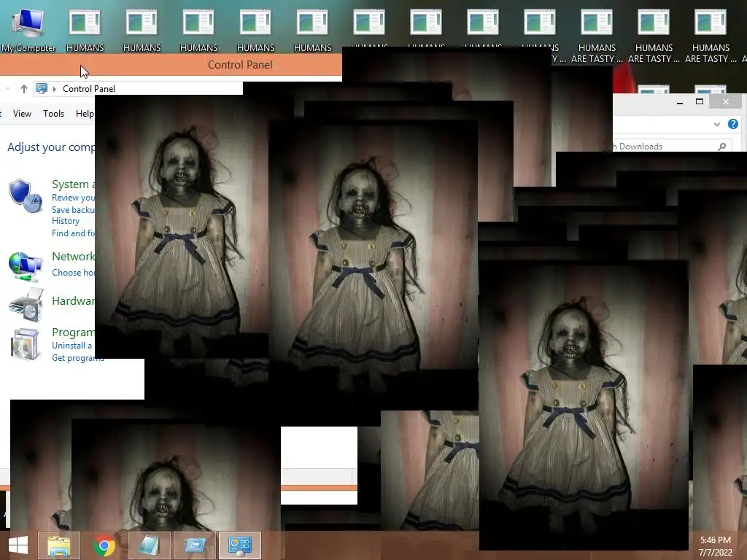Click the 'Review your' computer status link
Screen dimensions: 747x560
(74, 198)
